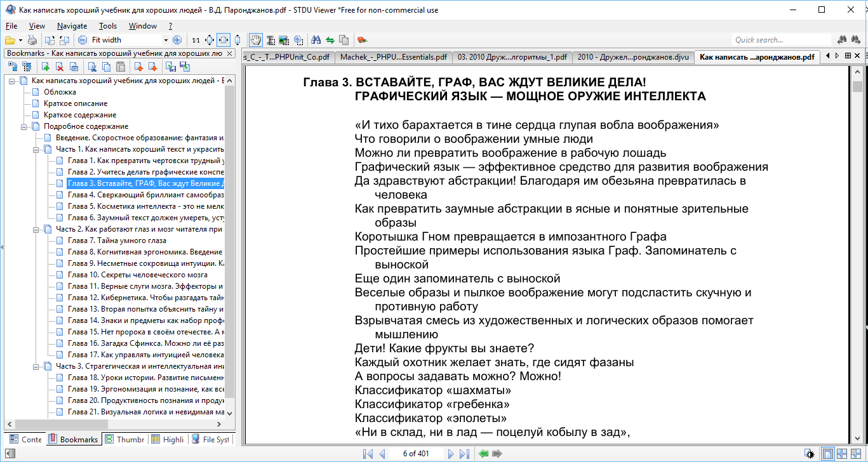
Task: Go to the last page
Action: [x=464, y=454]
